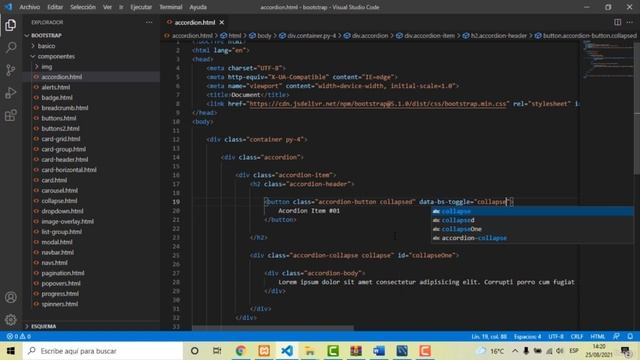Open Task View on the taskbar

pos(217,351)
